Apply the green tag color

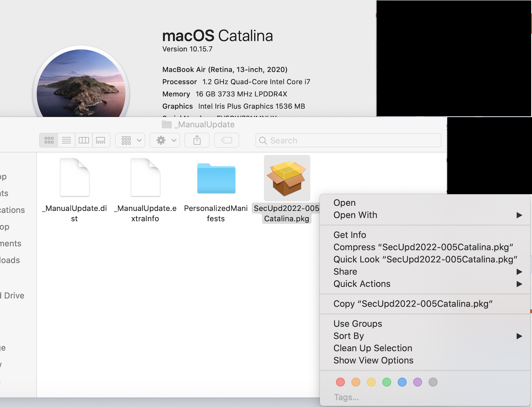[387, 382]
